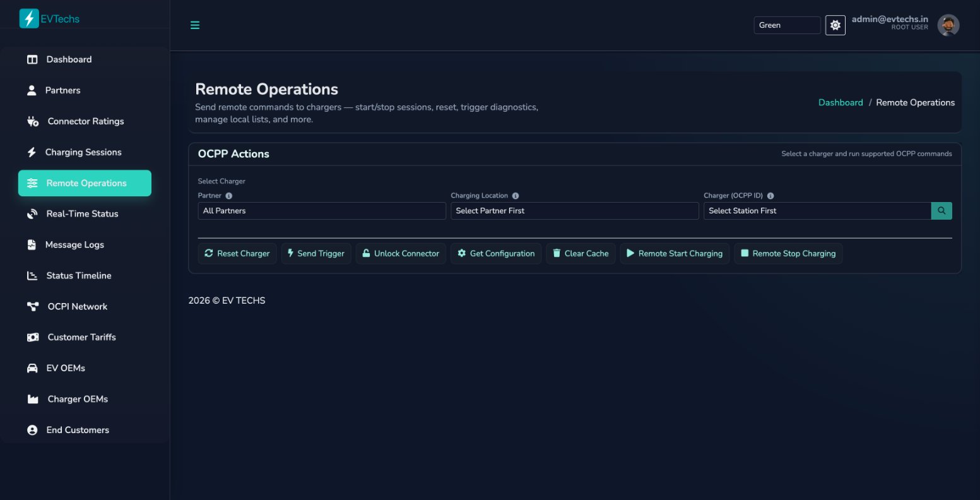This screenshot has width=980, height=500.
Task: Click Remote Start Charging
Action: (x=675, y=253)
